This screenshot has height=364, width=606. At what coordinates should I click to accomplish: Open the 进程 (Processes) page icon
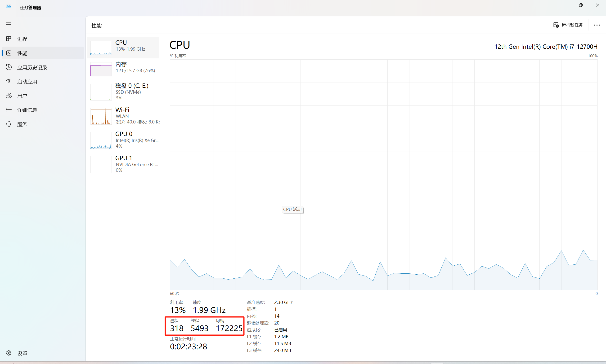point(9,39)
